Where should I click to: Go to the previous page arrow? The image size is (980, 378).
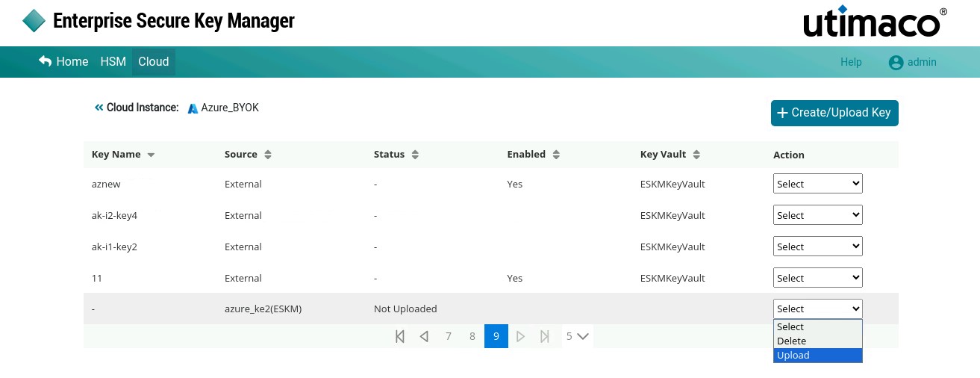424,336
